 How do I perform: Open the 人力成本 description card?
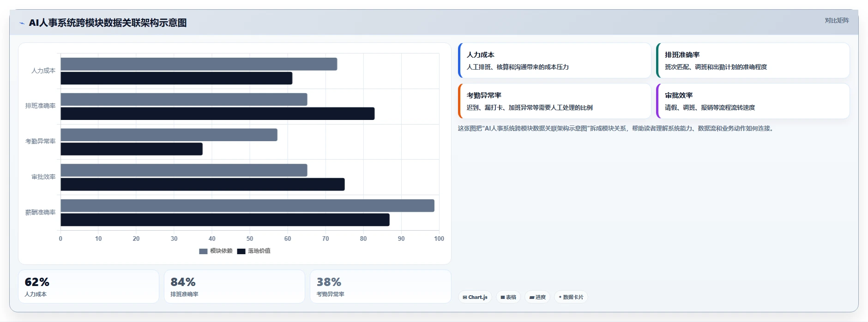[x=555, y=60]
